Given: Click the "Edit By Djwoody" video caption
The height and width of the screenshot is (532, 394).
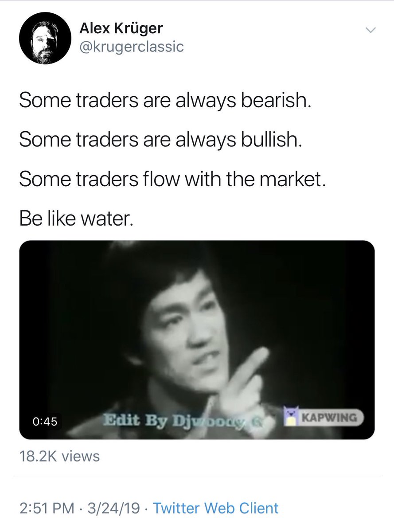Looking at the screenshot, I should pyautogui.click(x=183, y=420).
